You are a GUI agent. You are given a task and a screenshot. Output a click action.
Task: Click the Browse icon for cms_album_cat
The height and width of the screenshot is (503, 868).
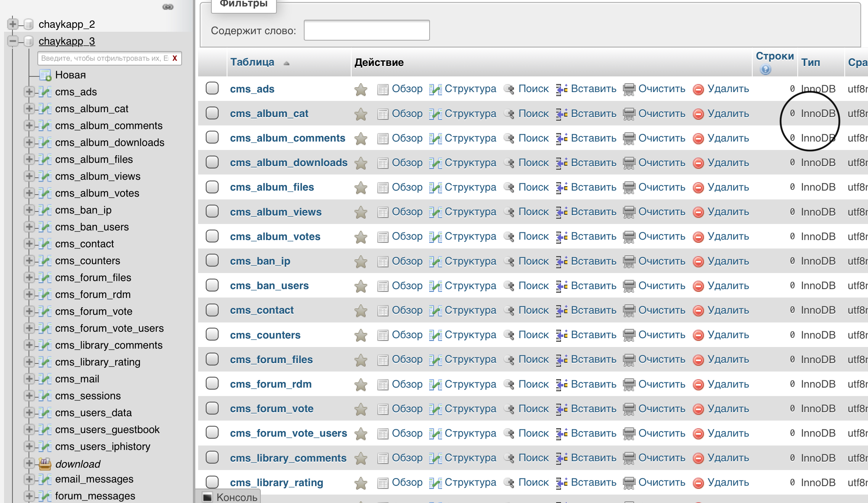point(383,114)
